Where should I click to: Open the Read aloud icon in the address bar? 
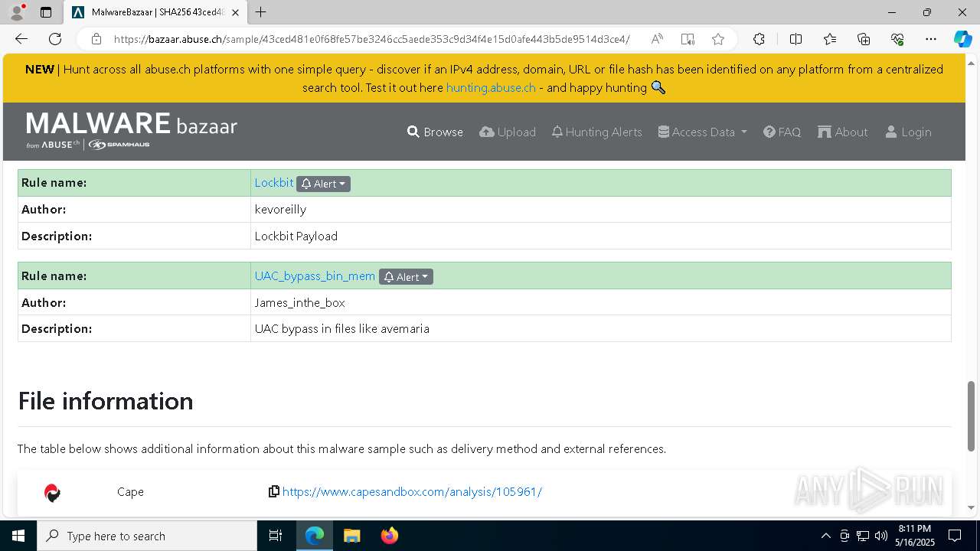[657, 39]
